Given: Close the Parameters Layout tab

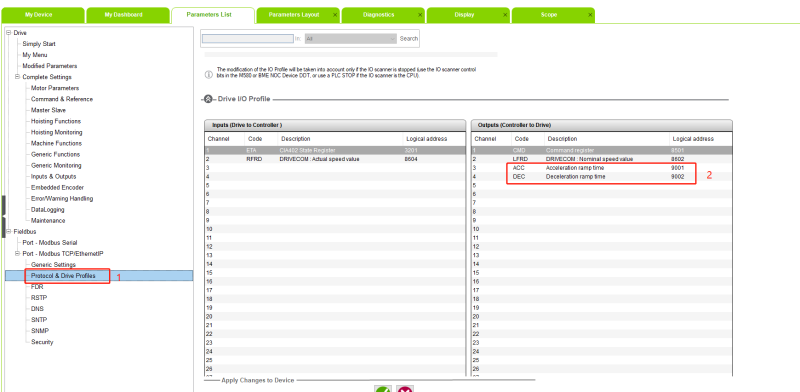Looking at the screenshot, I should [335, 15].
